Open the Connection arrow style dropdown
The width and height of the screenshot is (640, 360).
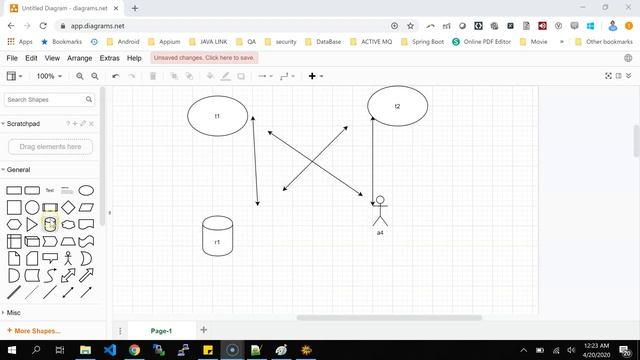pos(266,76)
